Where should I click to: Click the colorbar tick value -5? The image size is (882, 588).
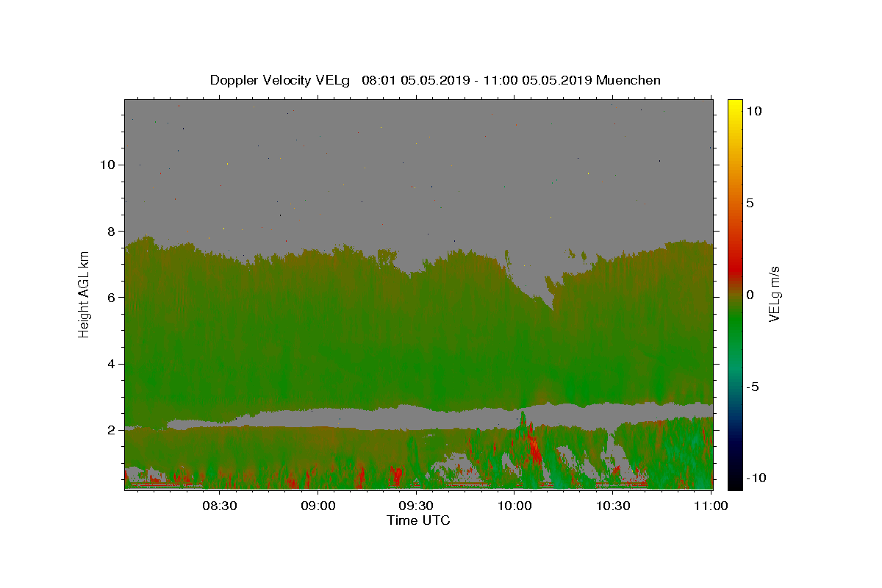tap(752, 387)
